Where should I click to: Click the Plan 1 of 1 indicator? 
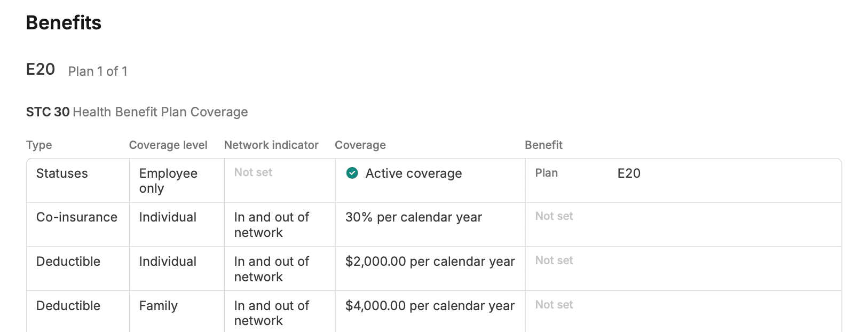[98, 71]
